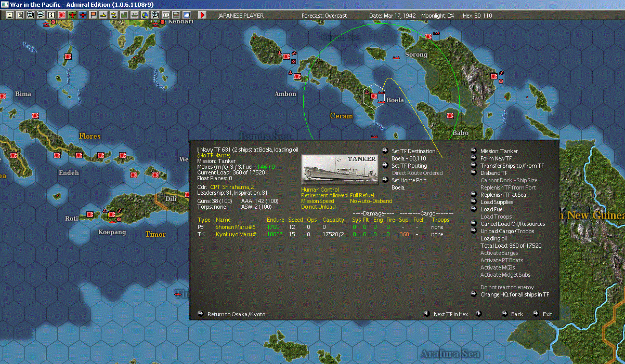625x364 pixels.
Task: Click the OP toolbar icon
Action: (x=166, y=15)
